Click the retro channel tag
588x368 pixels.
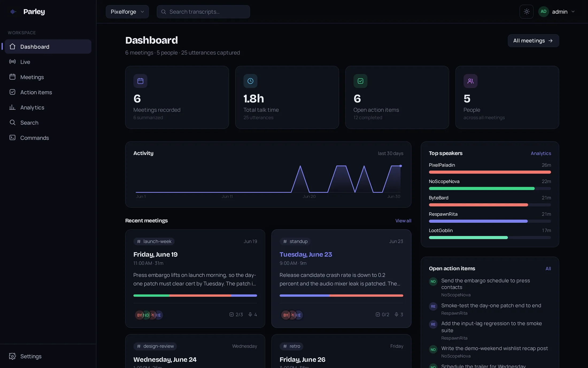(291, 346)
